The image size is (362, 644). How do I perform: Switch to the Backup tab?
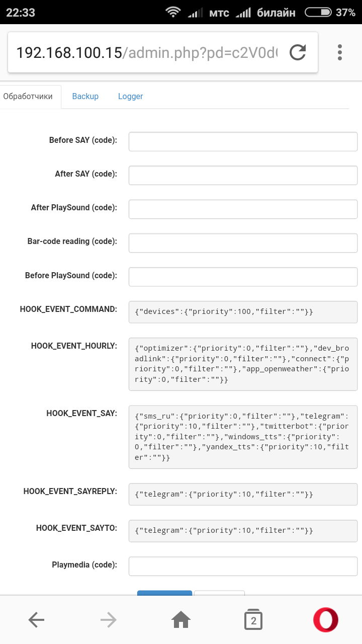coord(85,96)
